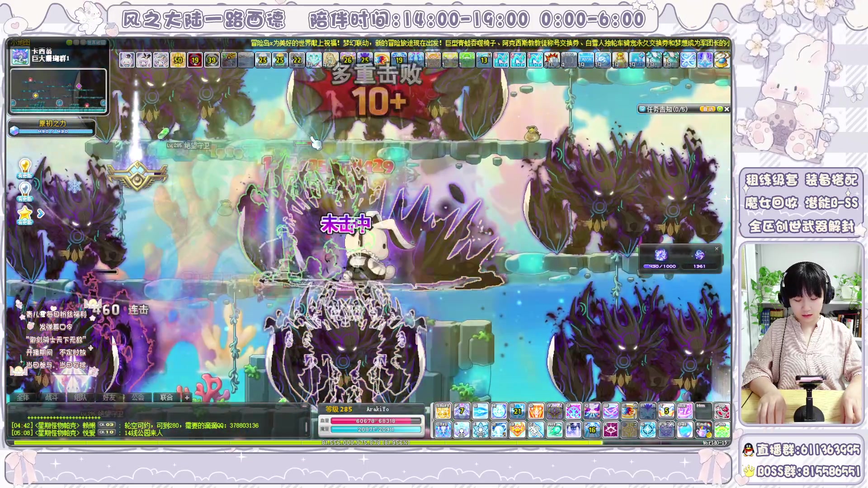Screen dimensions: 868x488
Task: Click the red buff icon showing 19
Action: click(x=195, y=60)
